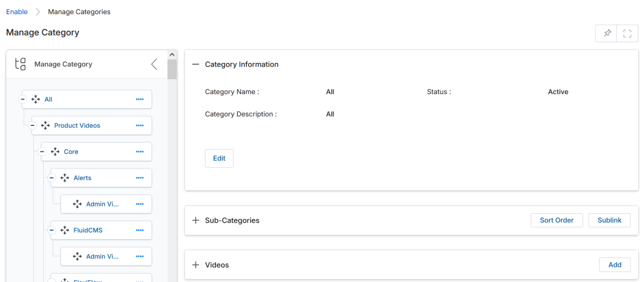Select the Product Videos category

tap(77, 125)
